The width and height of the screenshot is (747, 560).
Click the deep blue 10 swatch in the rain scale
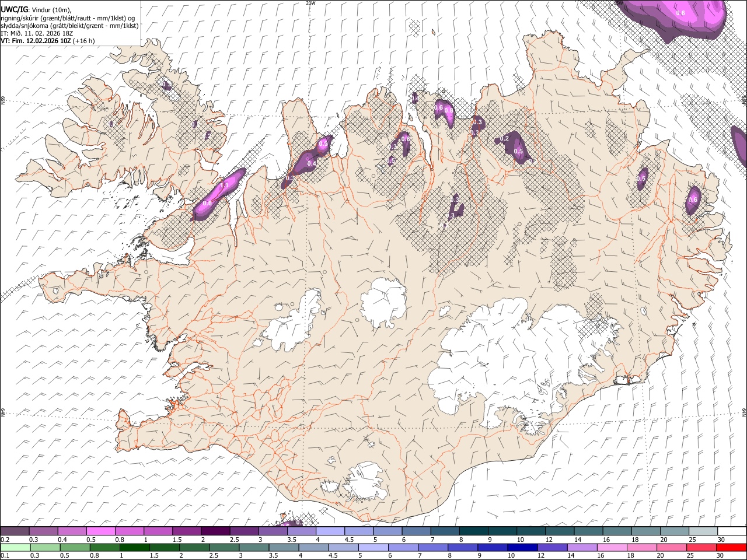[x=522, y=547]
